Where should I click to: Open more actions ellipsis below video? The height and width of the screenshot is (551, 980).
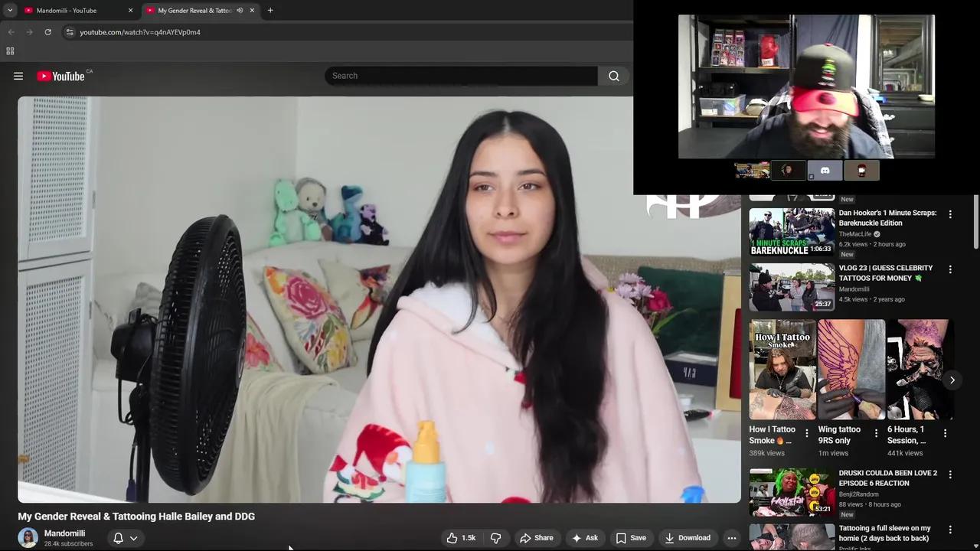coord(732,538)
